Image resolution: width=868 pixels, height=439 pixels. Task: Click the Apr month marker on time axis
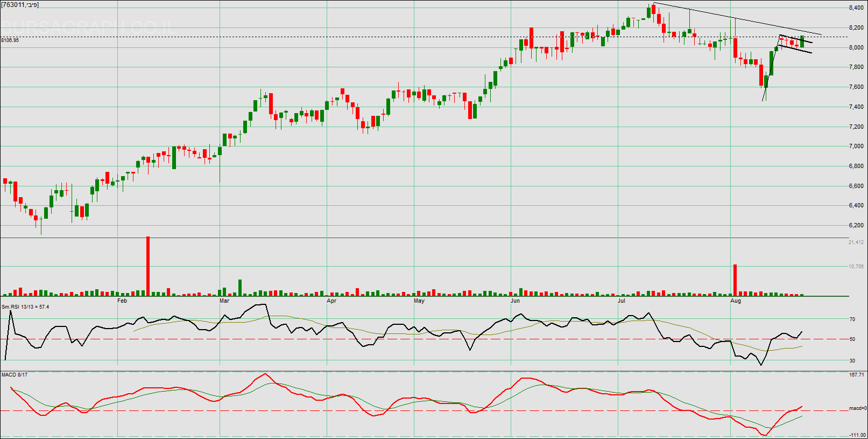point(331,301)
